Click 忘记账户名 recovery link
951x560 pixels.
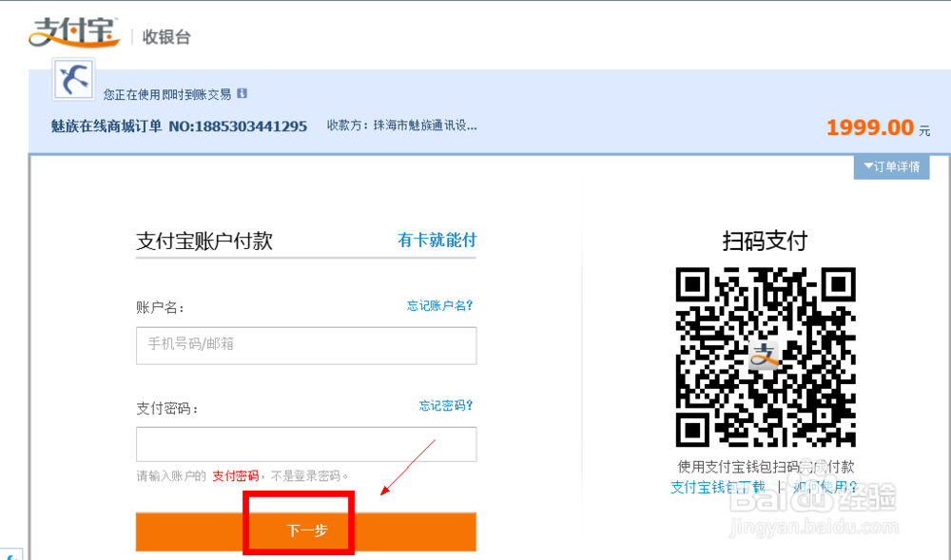pos(438,302)
